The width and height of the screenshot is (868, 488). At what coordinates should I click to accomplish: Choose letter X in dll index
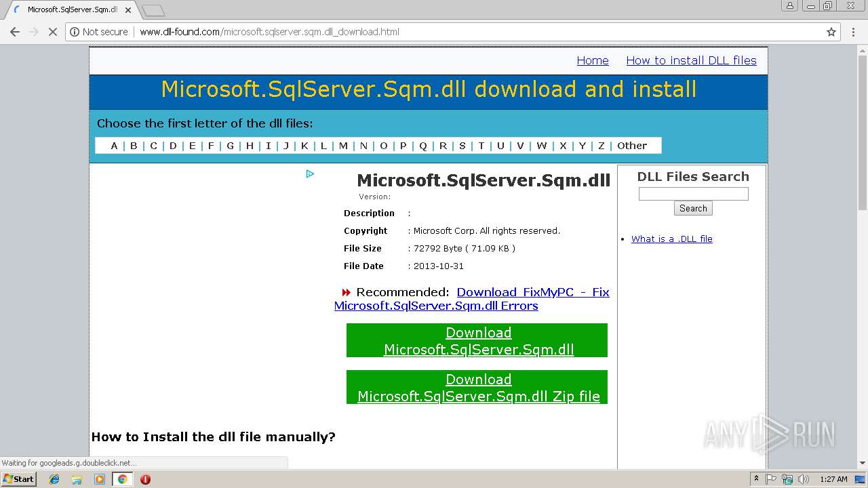563,146
